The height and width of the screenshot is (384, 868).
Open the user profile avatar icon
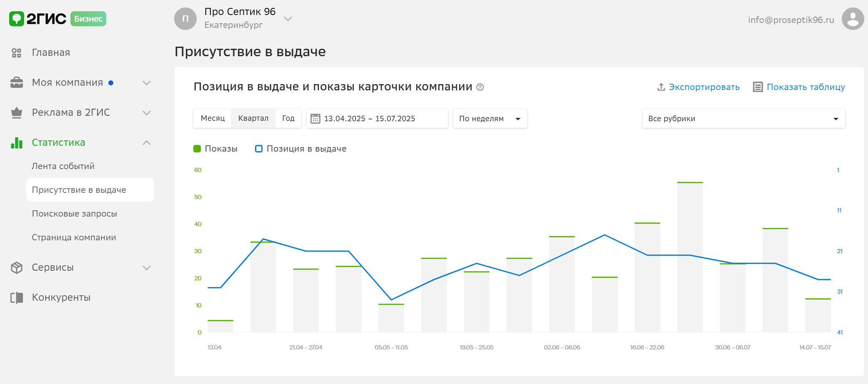pyautogui.click(x=853, y=19)
